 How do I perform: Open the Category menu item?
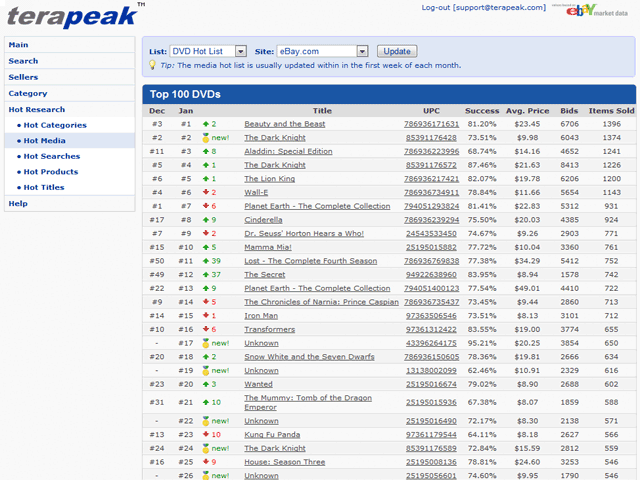[69, 93]
